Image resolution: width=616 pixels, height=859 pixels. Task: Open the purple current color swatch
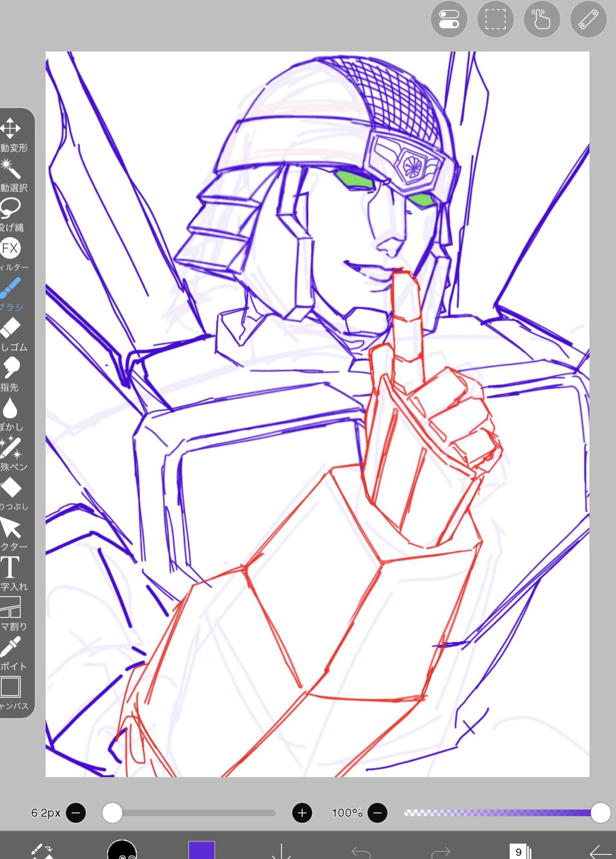point(201,850)
